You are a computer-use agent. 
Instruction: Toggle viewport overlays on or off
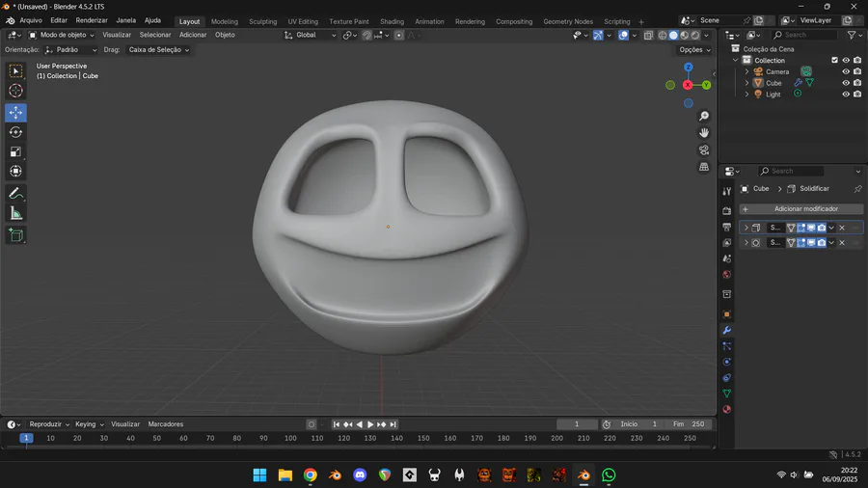click(x=623, y=35)
